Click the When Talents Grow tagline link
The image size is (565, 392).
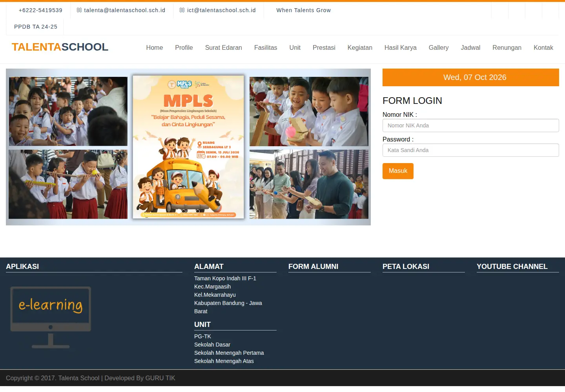304,10
